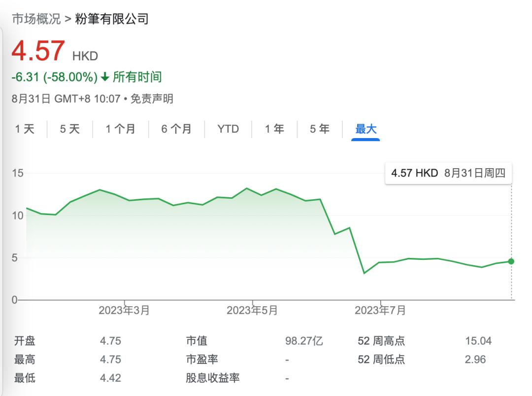Image resolution: width=532 pixels, height=396 pixels.
Task: Click the green down arrow indicator
Action: click(x=105, y=77)
